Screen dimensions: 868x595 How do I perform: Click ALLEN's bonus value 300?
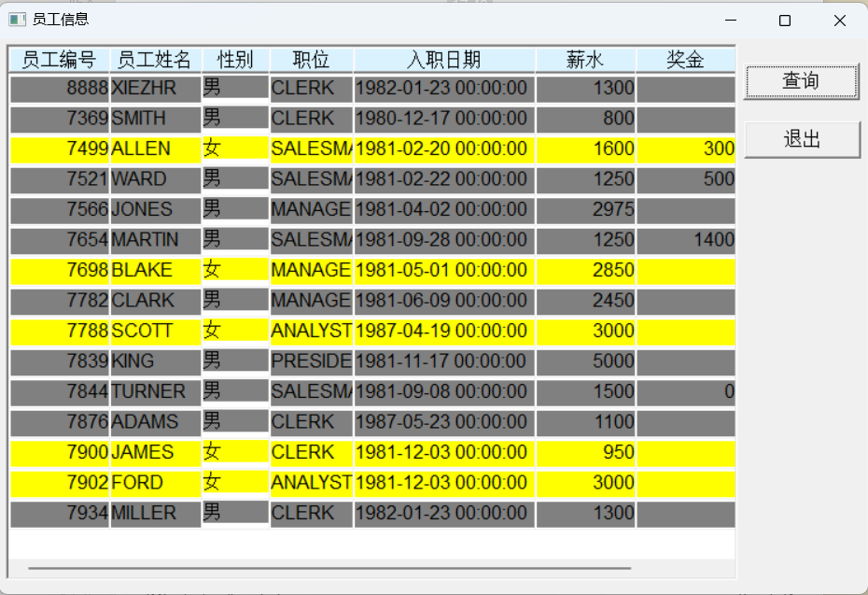click(x=686, y=149)
